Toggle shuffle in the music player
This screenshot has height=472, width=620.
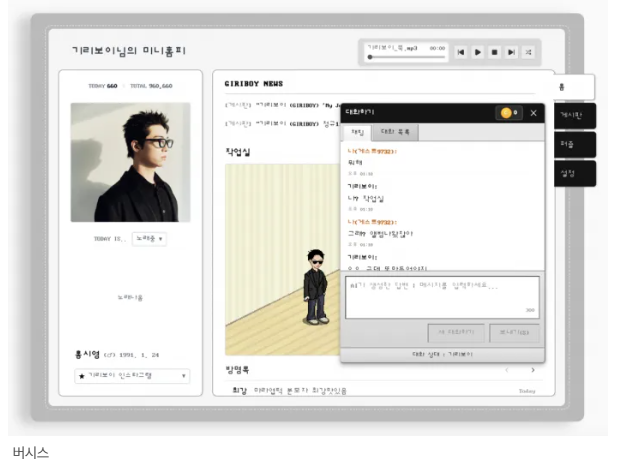click(528, 52)
